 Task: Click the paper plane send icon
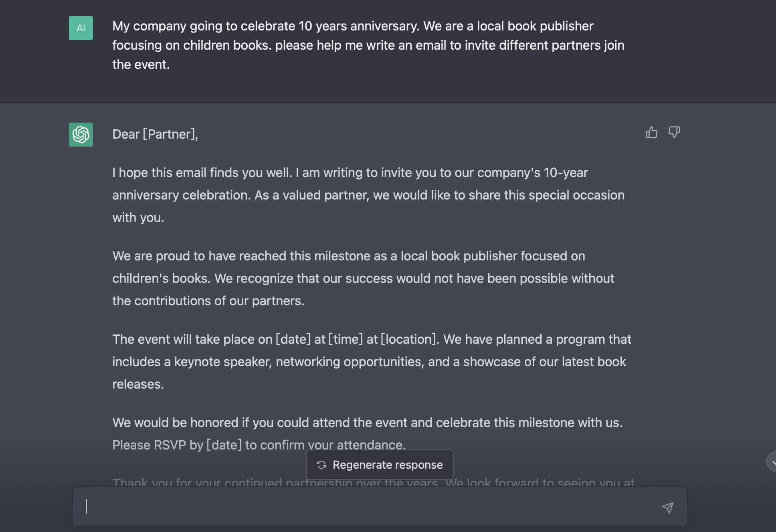click(668, 508)
